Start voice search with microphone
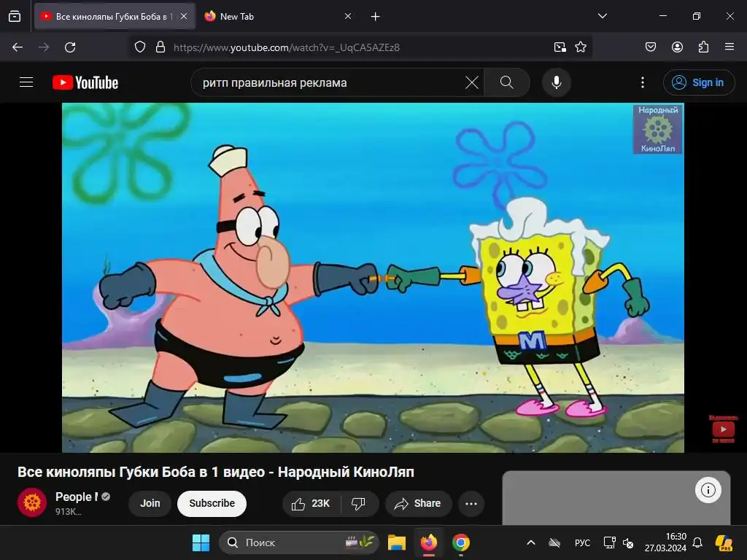The image size is (747, 560). pyautogui.click(x=556, y=82)
